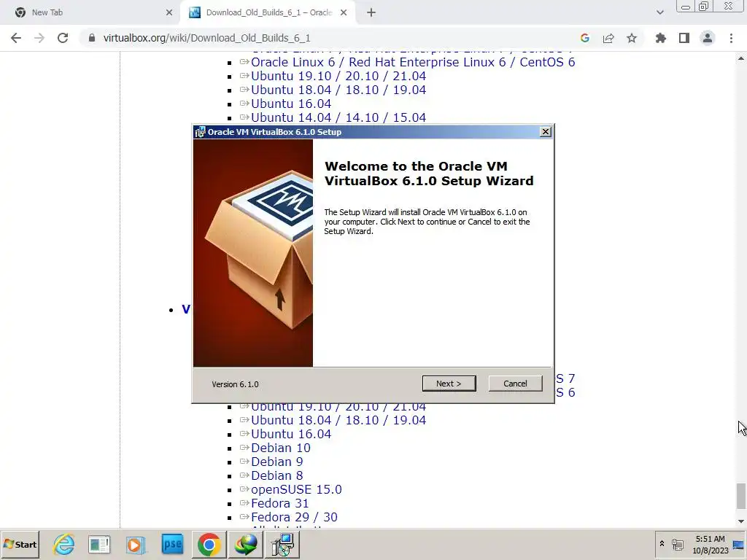Screen dimensions: 747x560
Task: Close the New Tab tab
Action: [169, 12]
